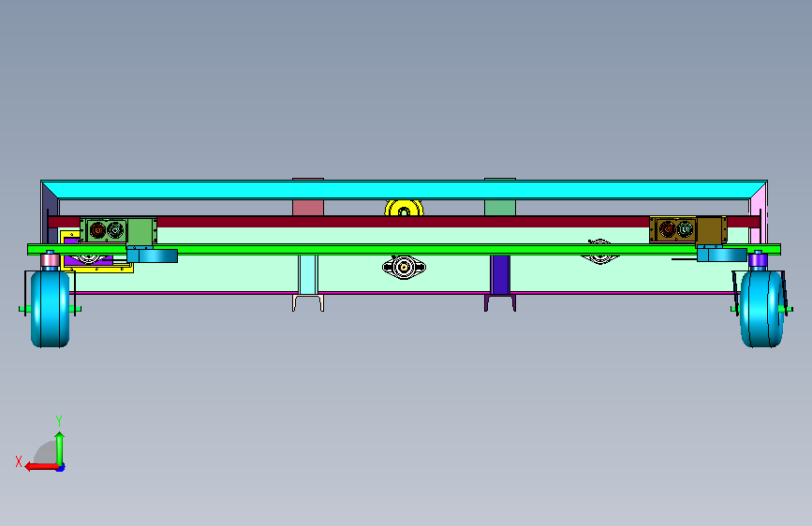The height and width of the screenshot is (526, 812).
Task: Select the yellow pulley at top center
Action: (404, 209)
